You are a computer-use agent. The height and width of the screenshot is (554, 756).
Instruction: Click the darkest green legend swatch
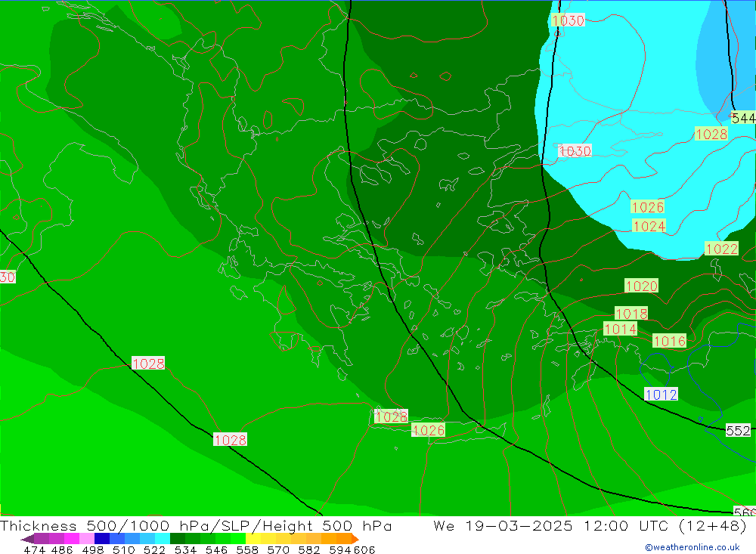pyautogui.click(x=178, y=539)
